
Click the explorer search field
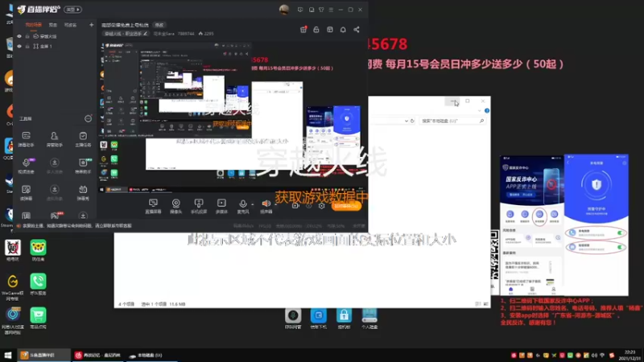452,121
